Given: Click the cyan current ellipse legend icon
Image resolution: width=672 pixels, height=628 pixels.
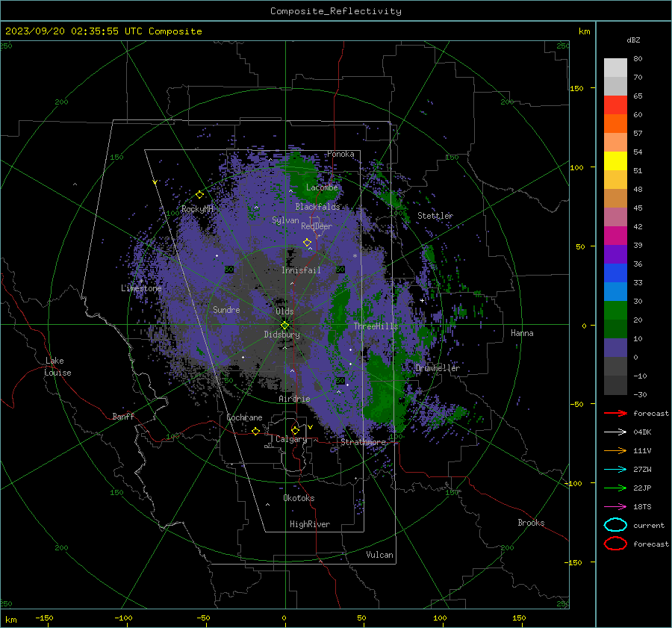Looking at the screenshot, I should click(x=615, y=525).
